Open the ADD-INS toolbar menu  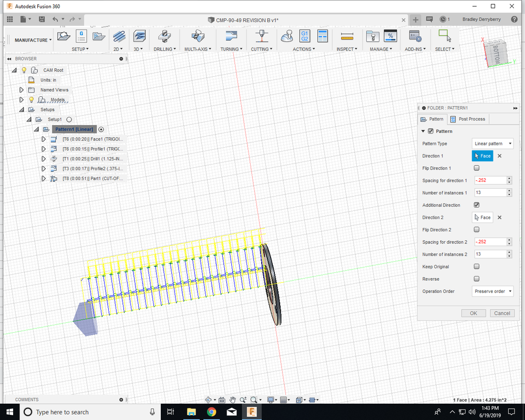click(415, 49)
